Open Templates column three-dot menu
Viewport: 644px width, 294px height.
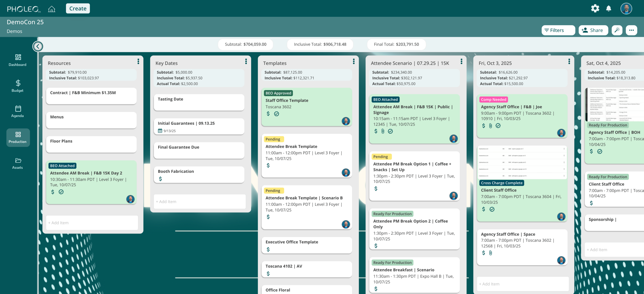coord(354,61)
